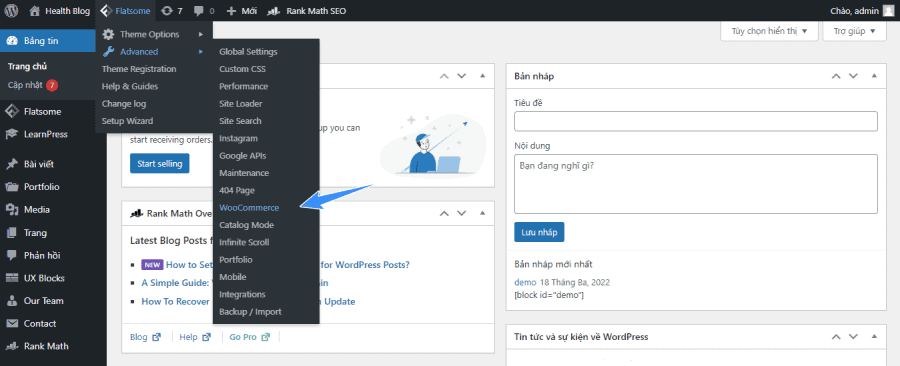
Task: Open Rank Math SEO in admin bar
Action: pyautogui.click(x=307, y=10)
